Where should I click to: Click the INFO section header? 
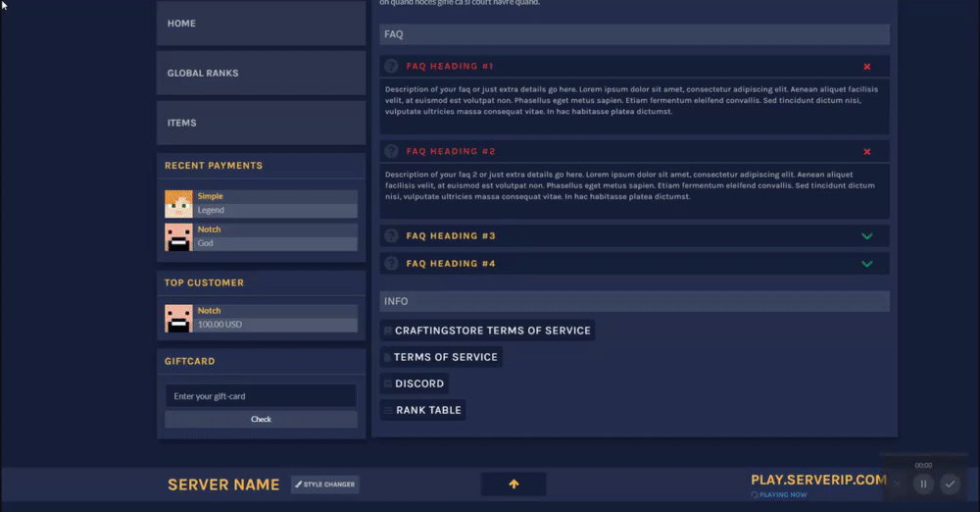pos(634,301)
